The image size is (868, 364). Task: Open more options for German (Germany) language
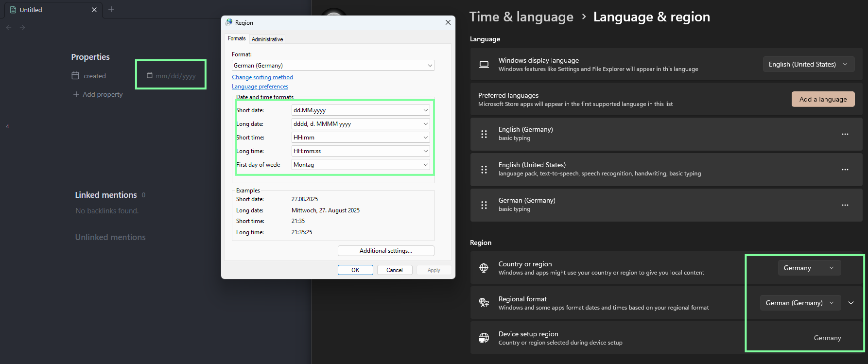tap(845, 205)
